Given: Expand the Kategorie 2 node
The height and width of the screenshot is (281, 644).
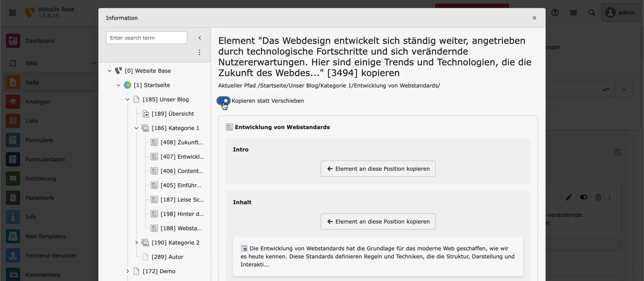Looking at the screenshot, I should pyautogui.click(x=137, y=242).
